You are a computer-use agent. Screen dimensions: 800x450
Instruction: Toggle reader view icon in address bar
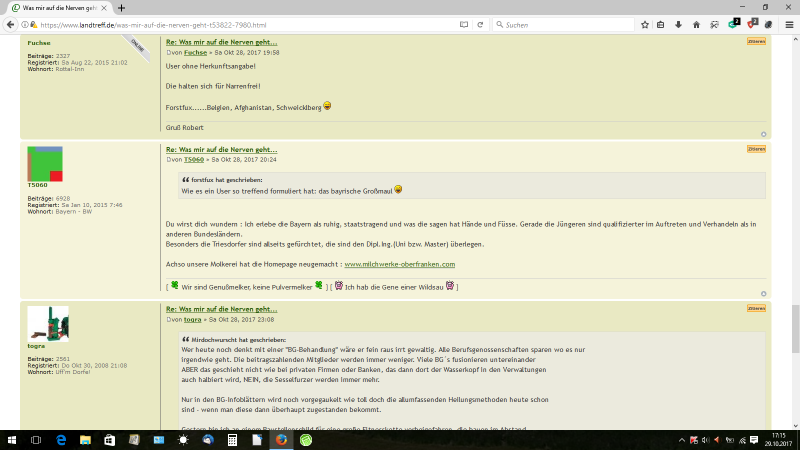(464, 24)
